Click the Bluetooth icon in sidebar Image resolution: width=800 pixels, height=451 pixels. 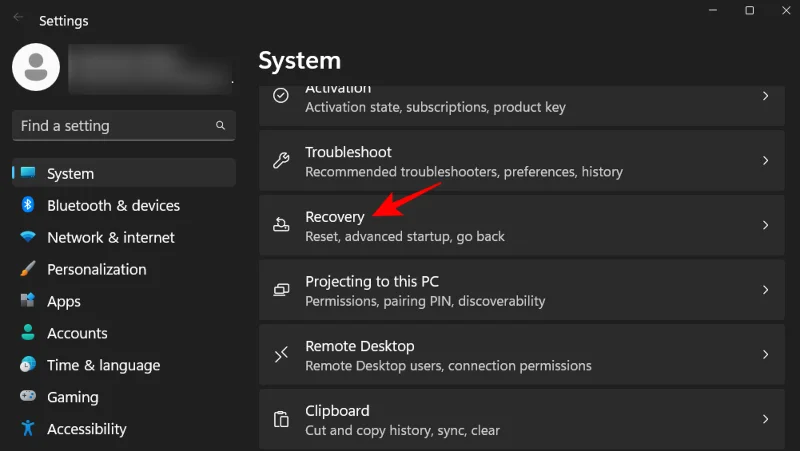(28, 205)
